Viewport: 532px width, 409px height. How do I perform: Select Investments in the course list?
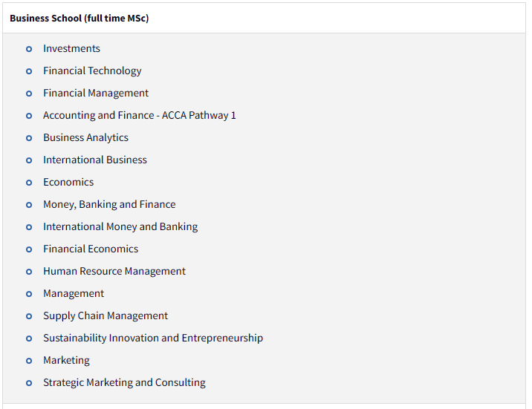point(71,48)
